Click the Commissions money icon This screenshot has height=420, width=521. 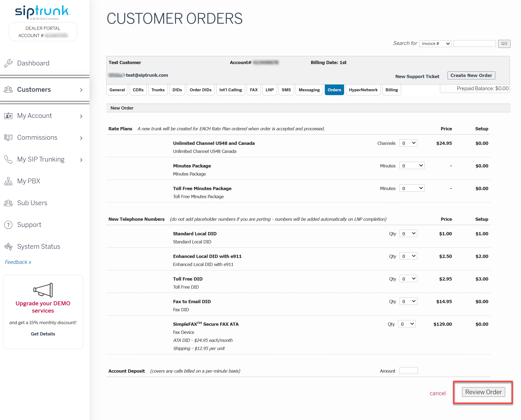pos(8,138)
